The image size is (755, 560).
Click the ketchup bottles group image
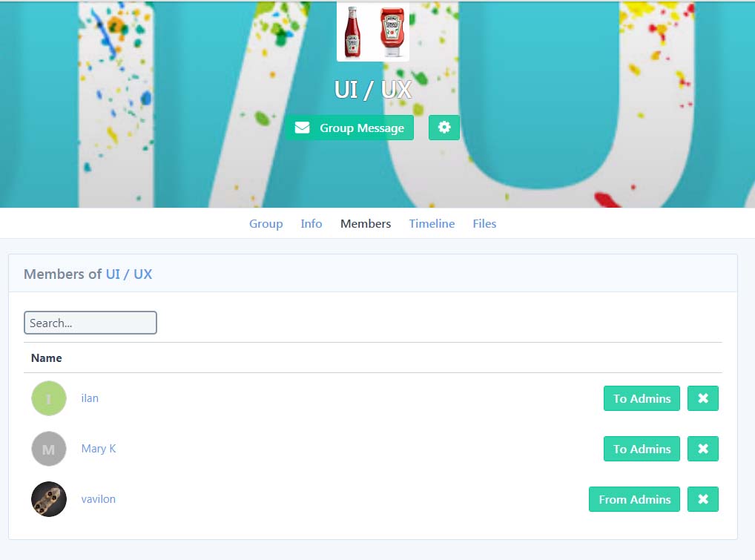373,32
